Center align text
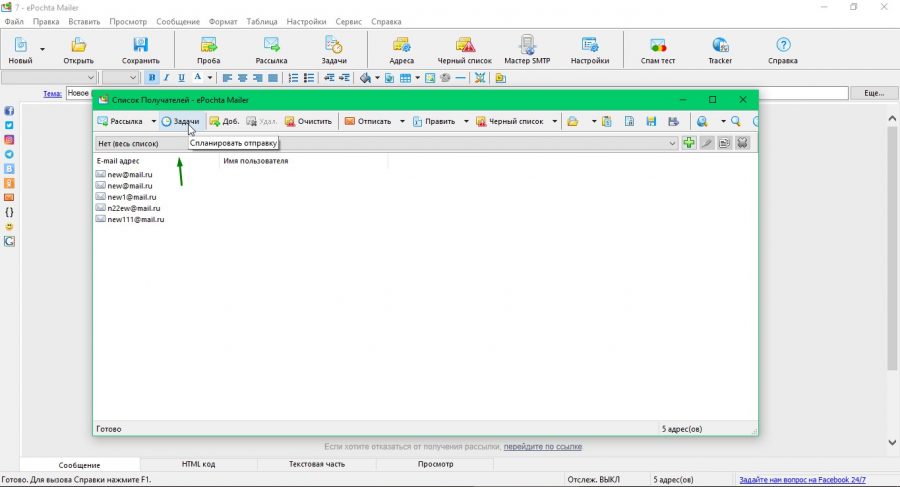This screenshot has height=487, width=900. coord(242,78)
